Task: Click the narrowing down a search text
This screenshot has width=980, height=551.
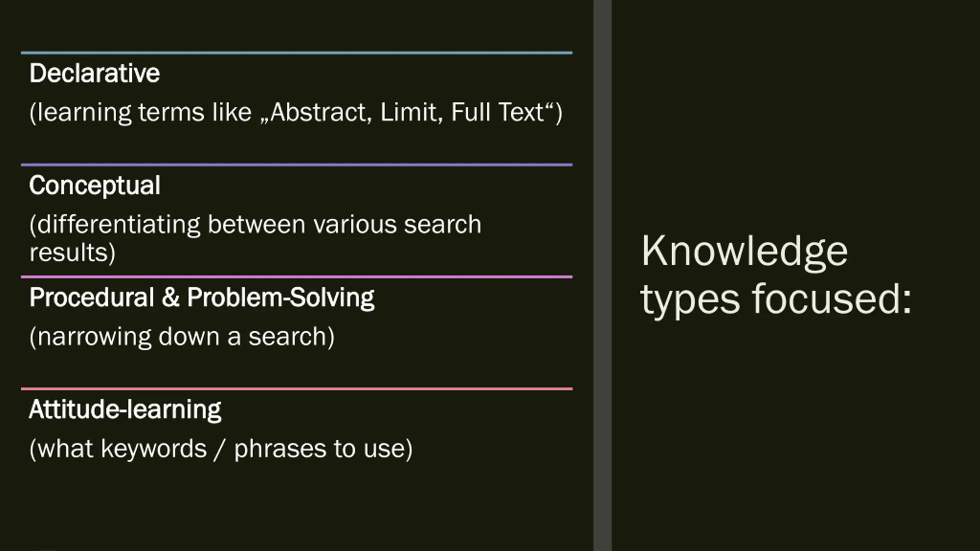Action: click(182, 337)
